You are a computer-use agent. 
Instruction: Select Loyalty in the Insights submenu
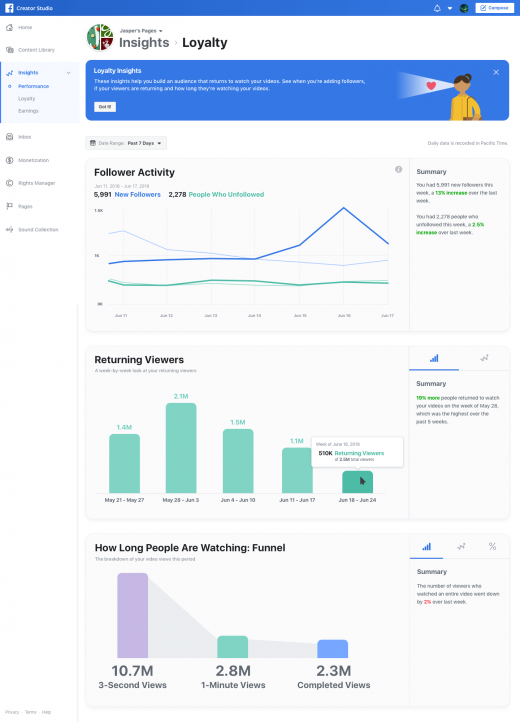click(26, 99)
